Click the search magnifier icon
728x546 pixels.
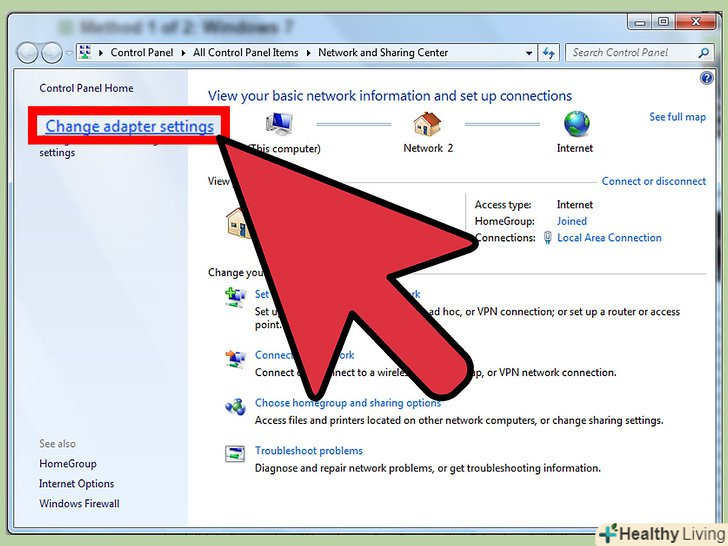[x=704, y=53]
